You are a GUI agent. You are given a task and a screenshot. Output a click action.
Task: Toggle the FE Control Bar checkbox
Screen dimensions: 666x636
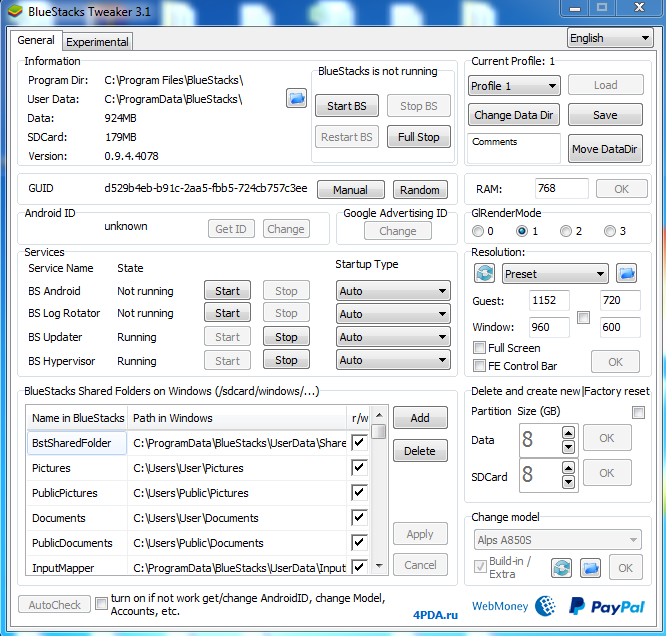480,366
